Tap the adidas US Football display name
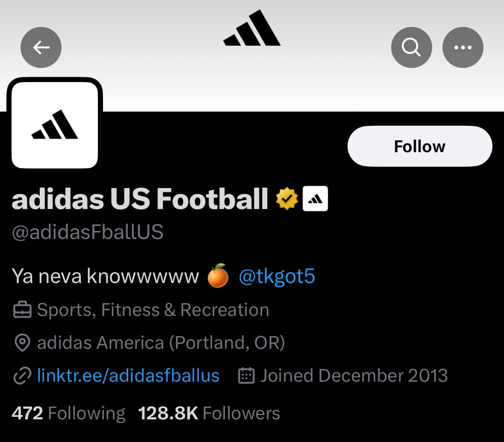This screenshot has height=442, width=504. click(140, 199)
